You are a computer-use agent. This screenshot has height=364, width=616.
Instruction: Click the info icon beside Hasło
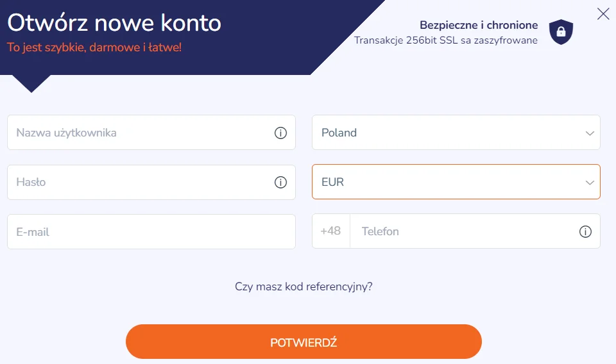(280, 183)
